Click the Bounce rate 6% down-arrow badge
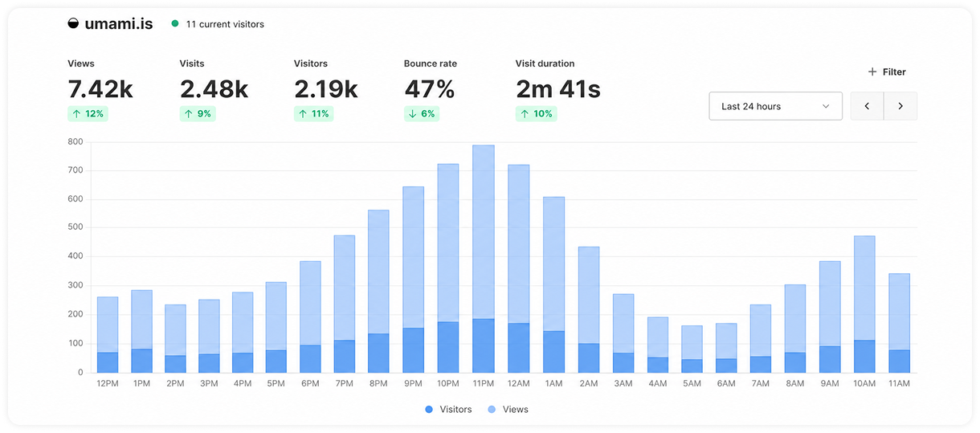Screen dimensions: 980x433 pyautogui.click(x=422, y=114)
